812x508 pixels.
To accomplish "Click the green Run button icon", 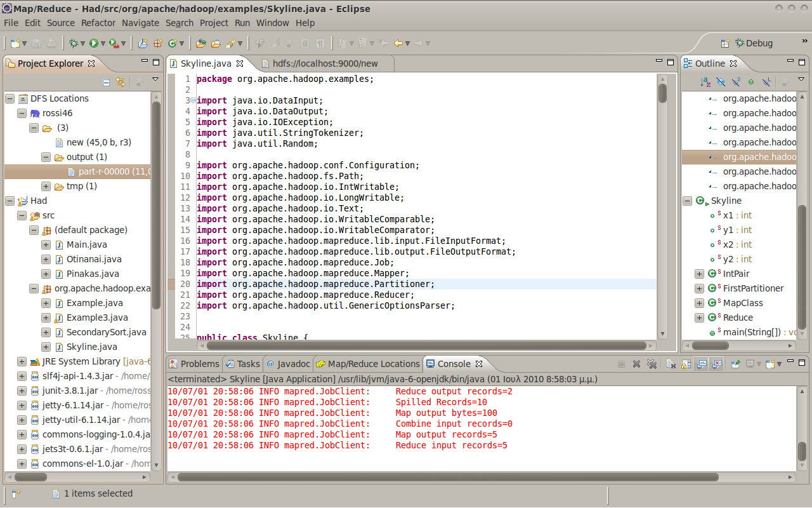I will click(94, 43).
